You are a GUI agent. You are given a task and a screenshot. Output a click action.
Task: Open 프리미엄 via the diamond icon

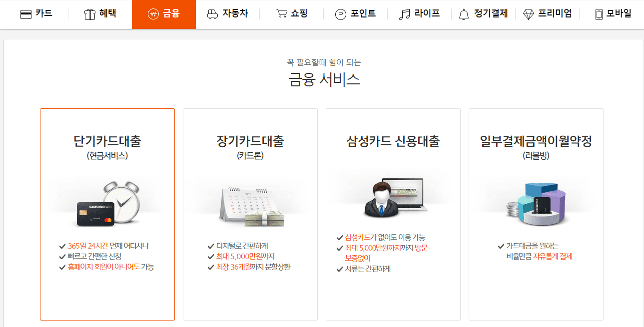527,13
